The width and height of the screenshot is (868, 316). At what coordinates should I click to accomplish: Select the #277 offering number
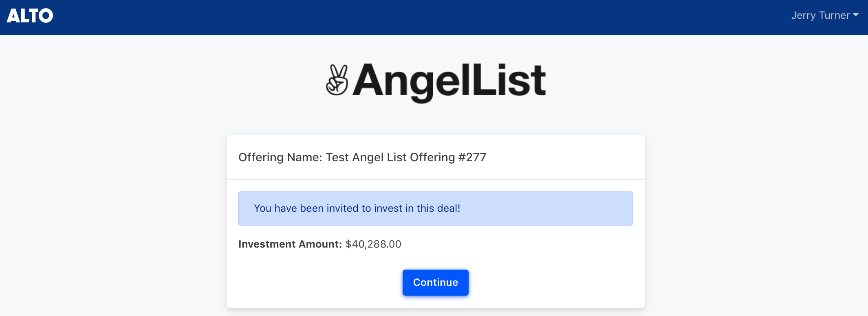pyautogui.click(x=472, y=158)
